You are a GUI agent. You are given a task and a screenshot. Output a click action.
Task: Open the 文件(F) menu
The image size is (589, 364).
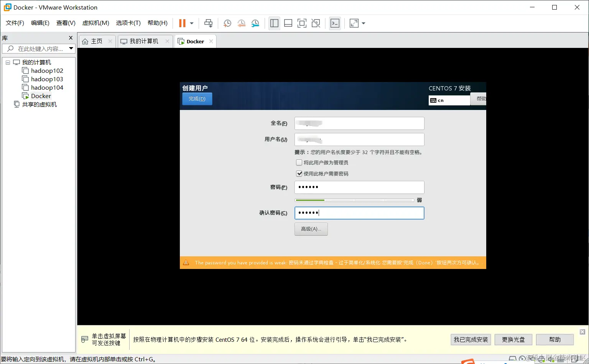point(15,23)
